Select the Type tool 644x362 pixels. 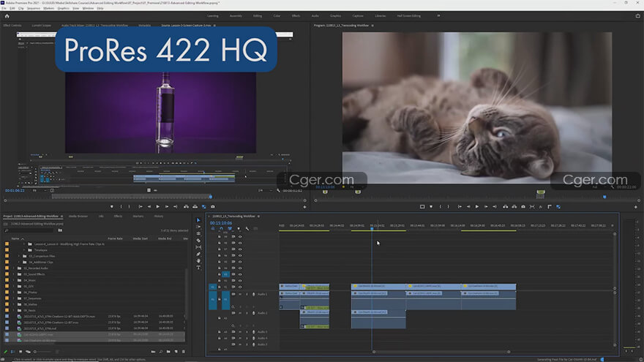tap(198, 268)
